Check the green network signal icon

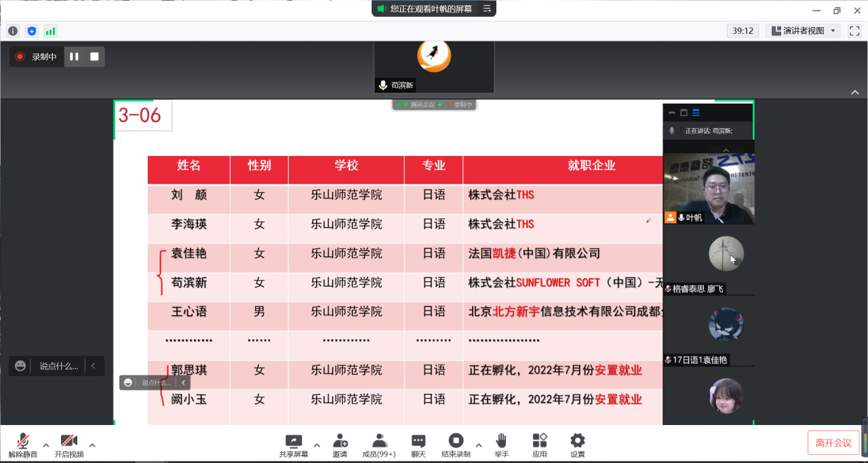(x=51, y=31)
